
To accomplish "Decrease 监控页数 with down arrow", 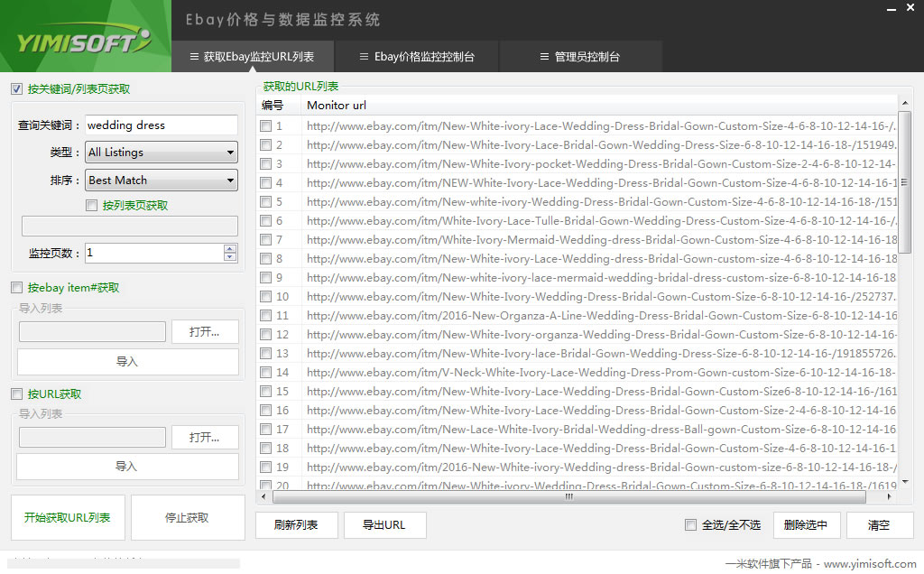I will (x=230, y=257).
